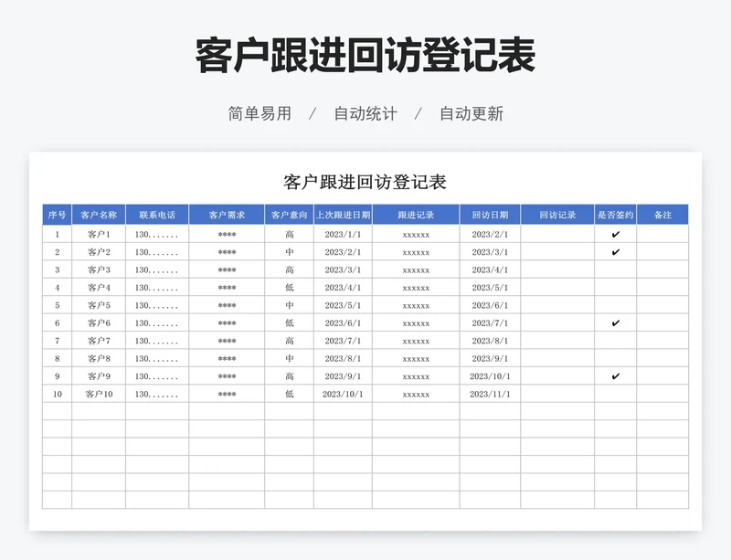
Task: Select cell 客户5
Action: pyautogui.click(x=99, y=305)
